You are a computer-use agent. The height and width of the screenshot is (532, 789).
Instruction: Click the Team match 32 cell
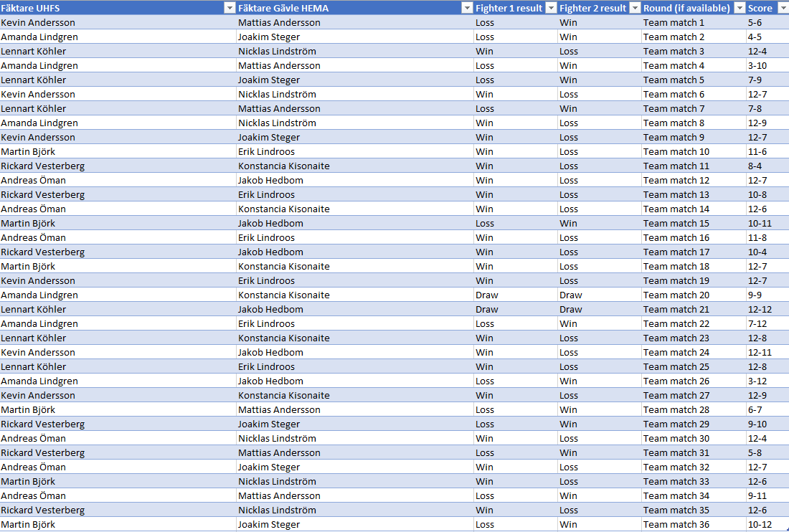[694, 467]
